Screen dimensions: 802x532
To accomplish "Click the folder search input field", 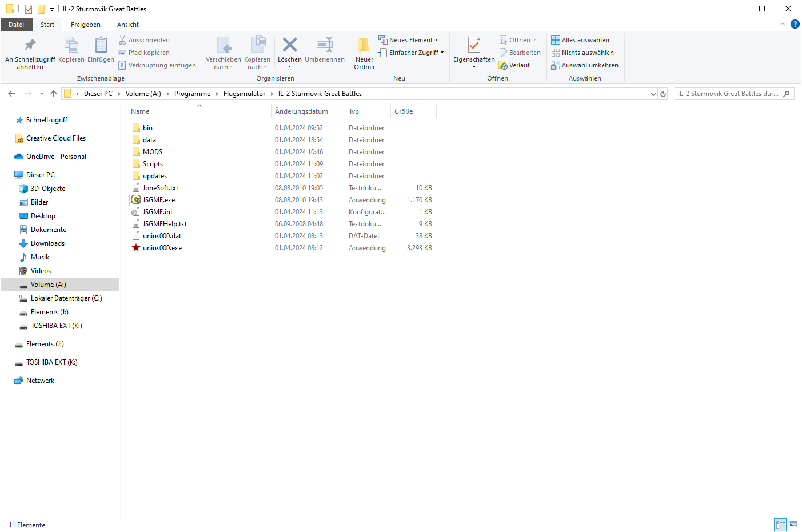I will (728, 94).
